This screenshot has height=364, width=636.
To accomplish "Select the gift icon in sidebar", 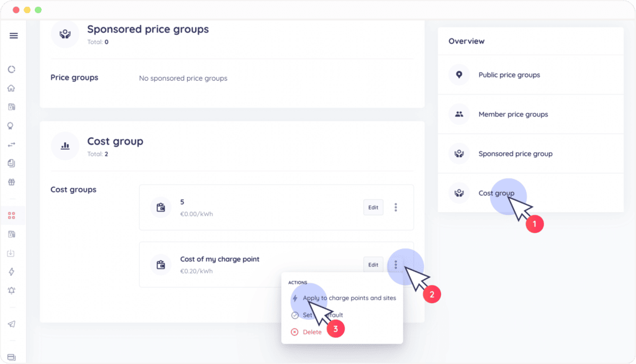I will [11, 182].
